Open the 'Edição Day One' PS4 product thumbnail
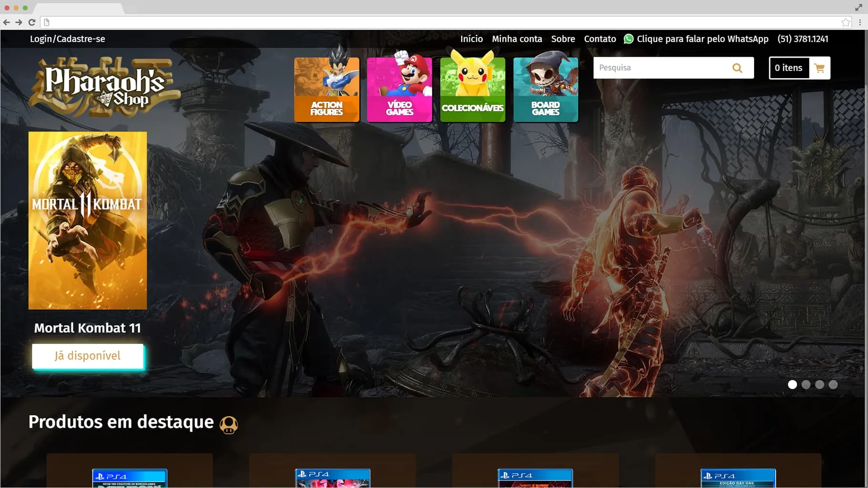Viewport: 868px width, 488px height. point(738,478)
